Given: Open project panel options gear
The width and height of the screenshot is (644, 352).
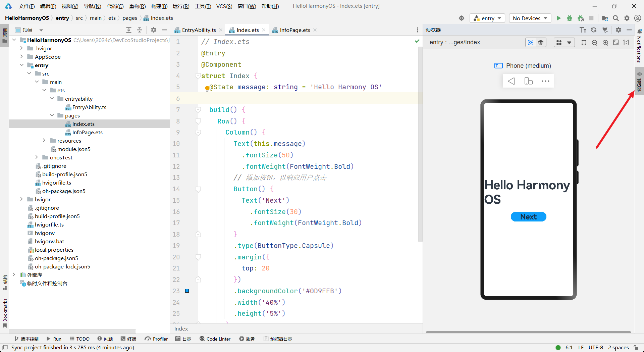Looking at the screenshot, I should [x=154, y=30].
